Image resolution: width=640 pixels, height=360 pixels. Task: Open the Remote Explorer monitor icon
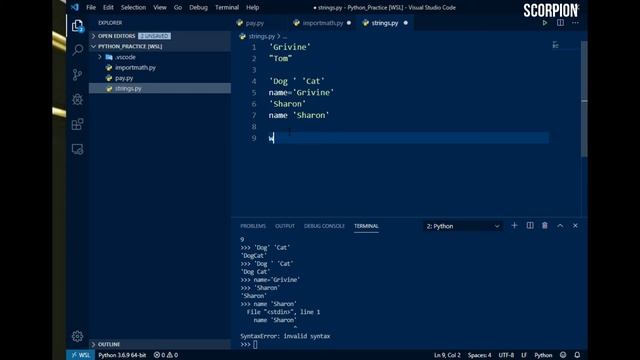[77, 149]
